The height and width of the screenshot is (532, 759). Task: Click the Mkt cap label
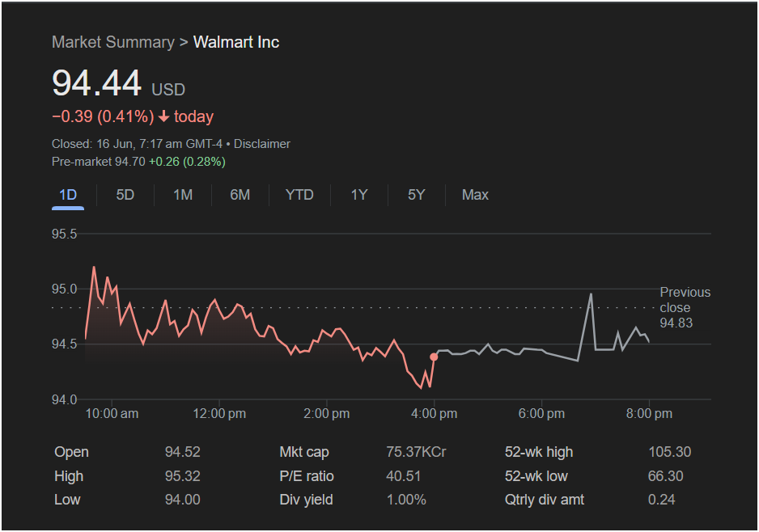[304, 452]
